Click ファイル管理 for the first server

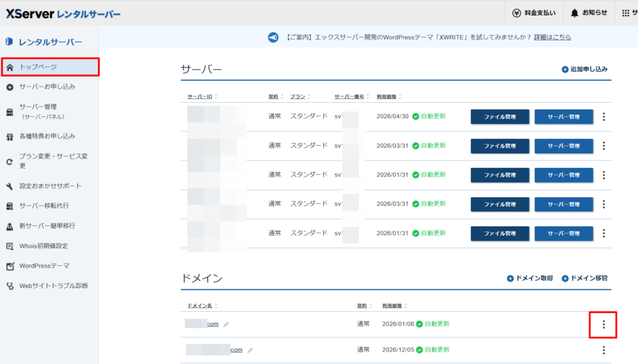(500, 117)
